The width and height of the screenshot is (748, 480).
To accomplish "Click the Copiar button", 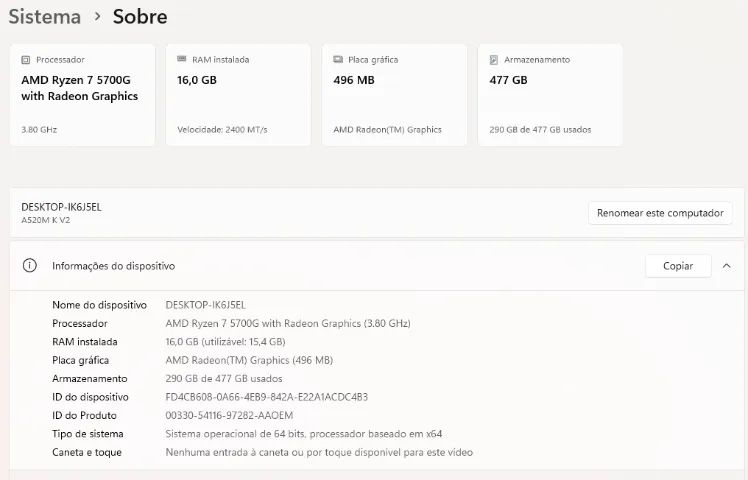I will tap(678, 266).
